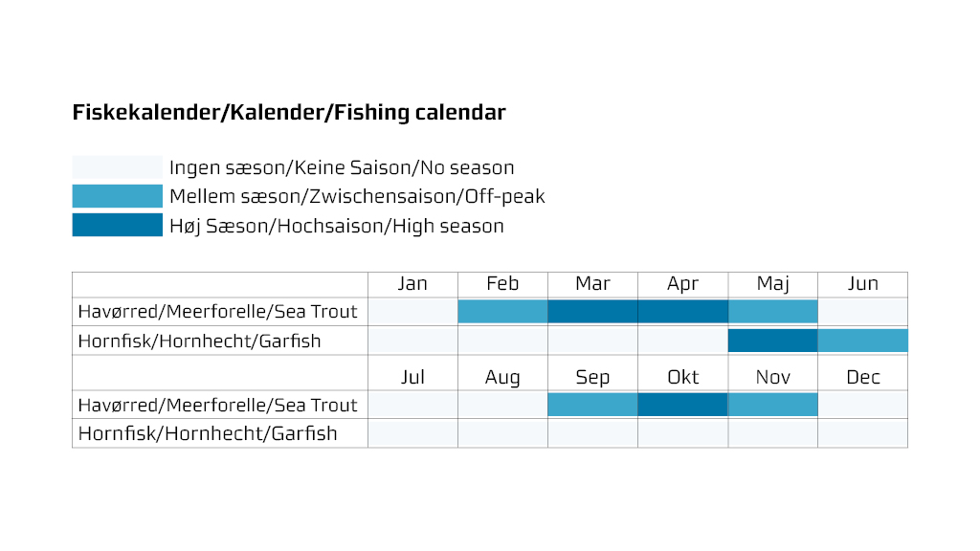Click the Maj column header
Viewport: 980px width, 551px height.
pyautogui.click(x=773, y=284)
